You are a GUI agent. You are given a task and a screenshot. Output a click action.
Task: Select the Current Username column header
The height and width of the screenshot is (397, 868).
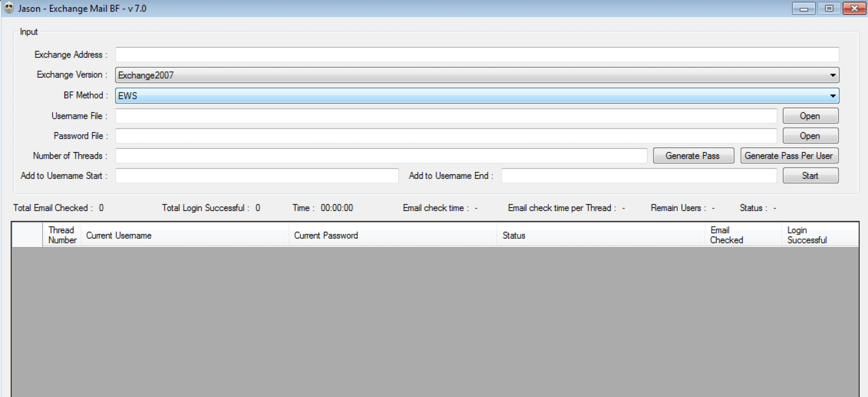tap(185, 235)
